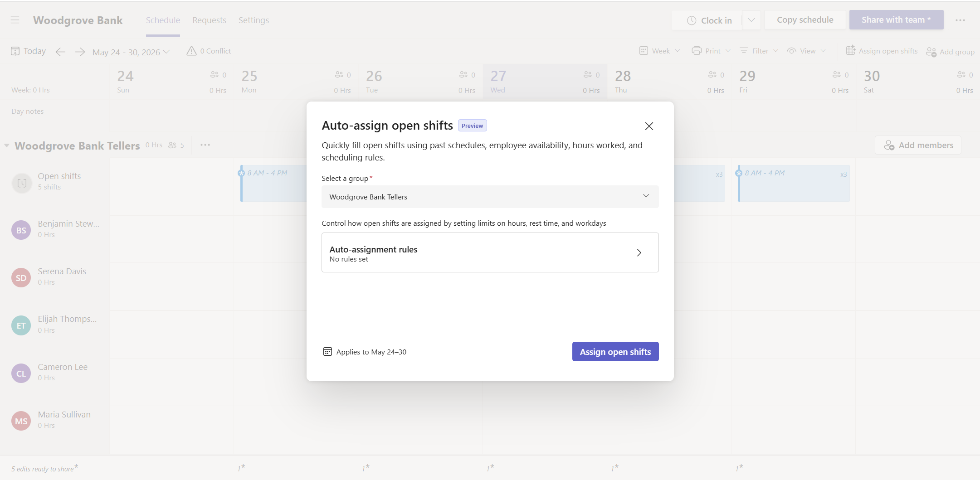Click the Friday 8 AM - 4 PM open shift

[x=794, y=183]
